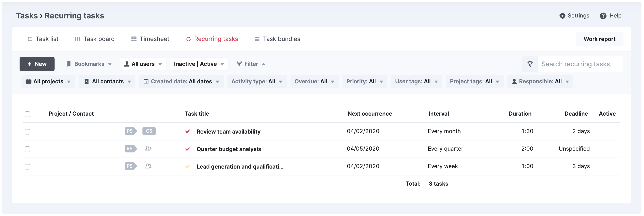Check the Review team availability row checkbox
Viewport: 644px width, 216px height.
(x=27, y=132)
